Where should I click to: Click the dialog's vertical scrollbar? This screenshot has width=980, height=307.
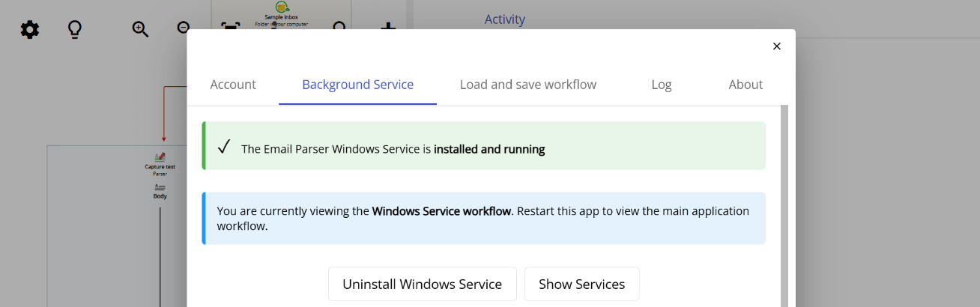point(784,206)
